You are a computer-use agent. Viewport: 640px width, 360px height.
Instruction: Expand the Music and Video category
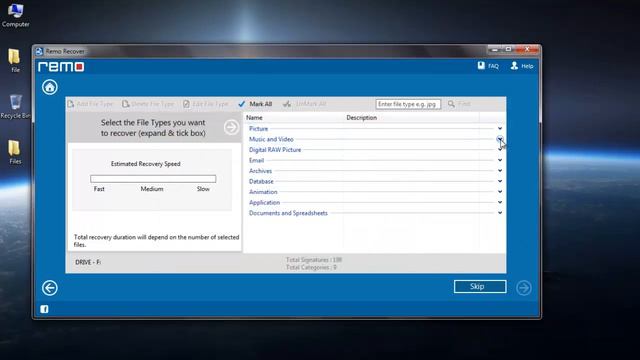(x=500, y=139)
